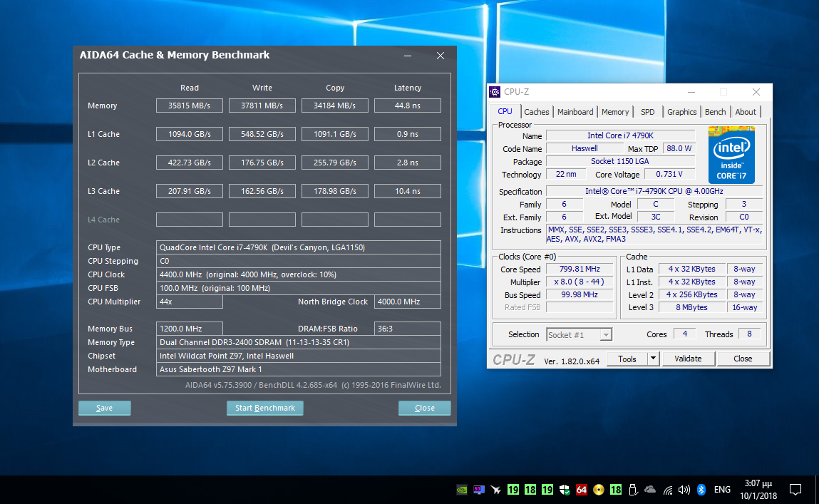Select the L1 Cache Read value 1094.0 GB/s
Image resolution: width=819 pixels, height=504 pixels.
(189, 134)
